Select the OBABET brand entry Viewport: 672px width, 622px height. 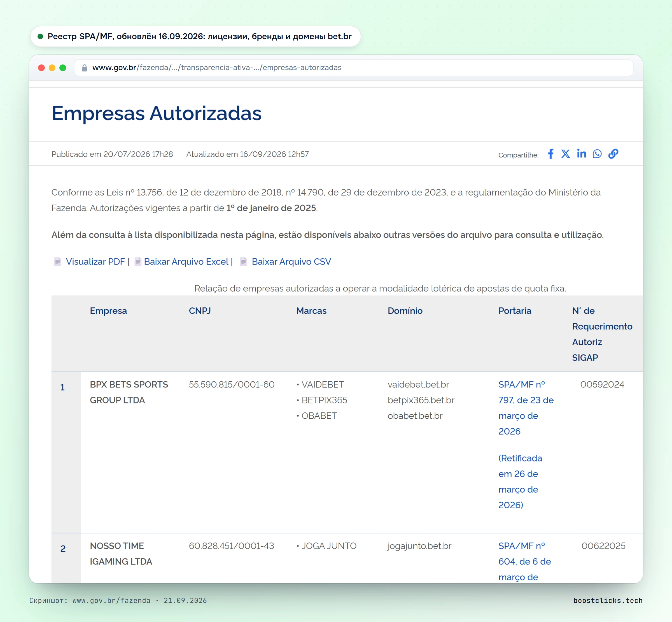(x=316, y=416)
